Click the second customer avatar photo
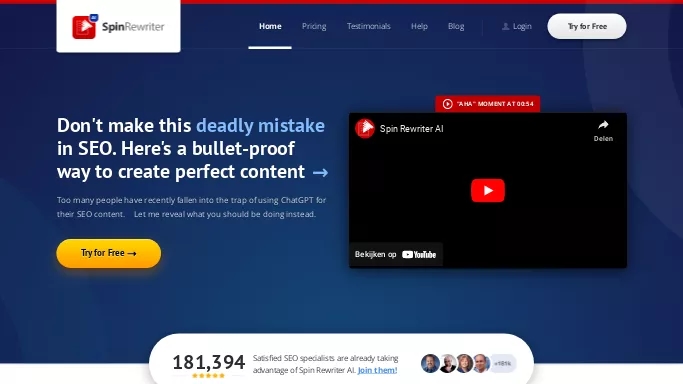The height and width of the screenshot is (384, 683). coord(447,363)
